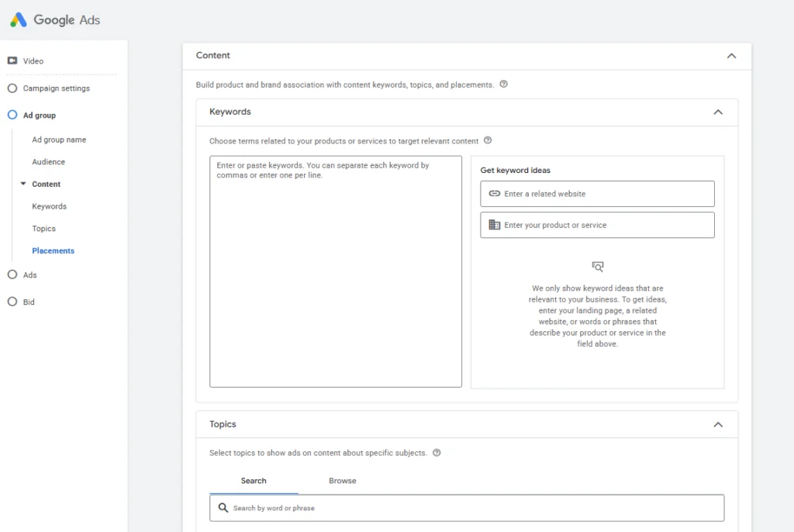Go to Placements in sidebar
The image size is (794, 532).
coord(54,250)
